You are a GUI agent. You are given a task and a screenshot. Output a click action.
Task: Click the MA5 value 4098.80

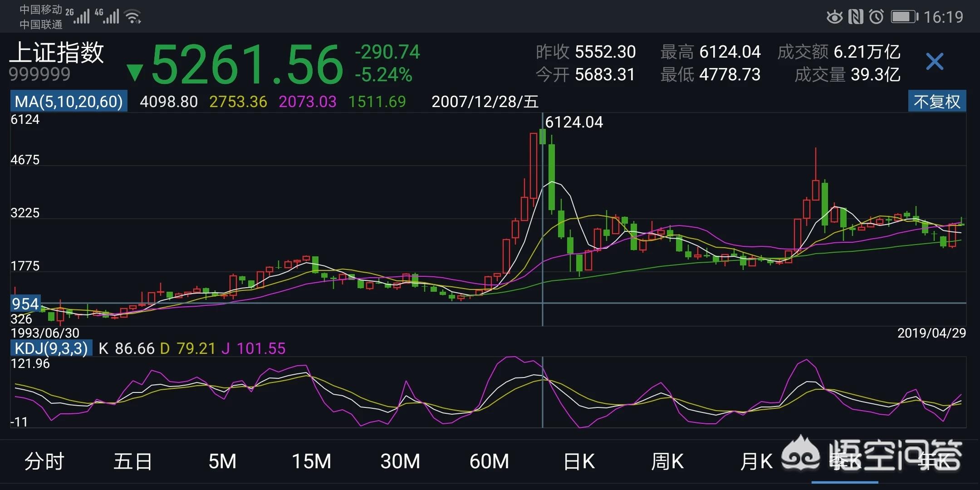click(169, 102)
